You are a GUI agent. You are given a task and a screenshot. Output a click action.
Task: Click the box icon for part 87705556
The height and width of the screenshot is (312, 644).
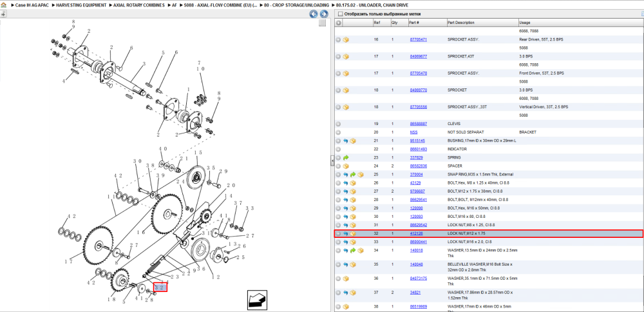point(346,107)
